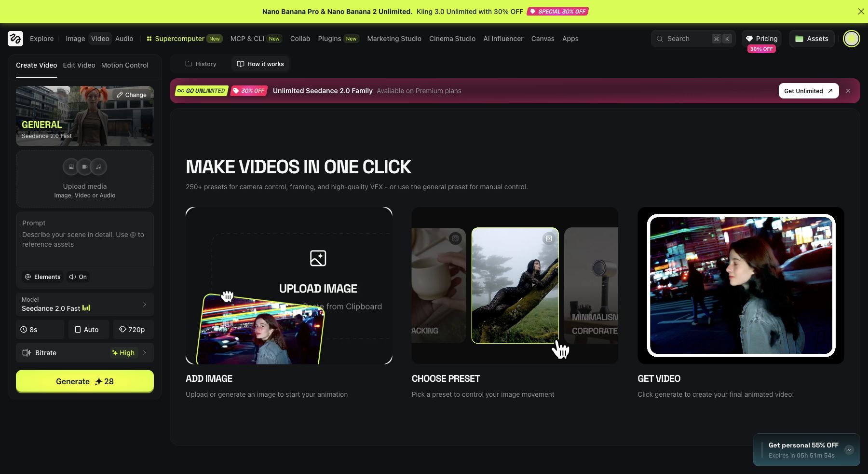Select the High bitrate option
This screenshot has height=474, width=868.
tap(123, 353)
